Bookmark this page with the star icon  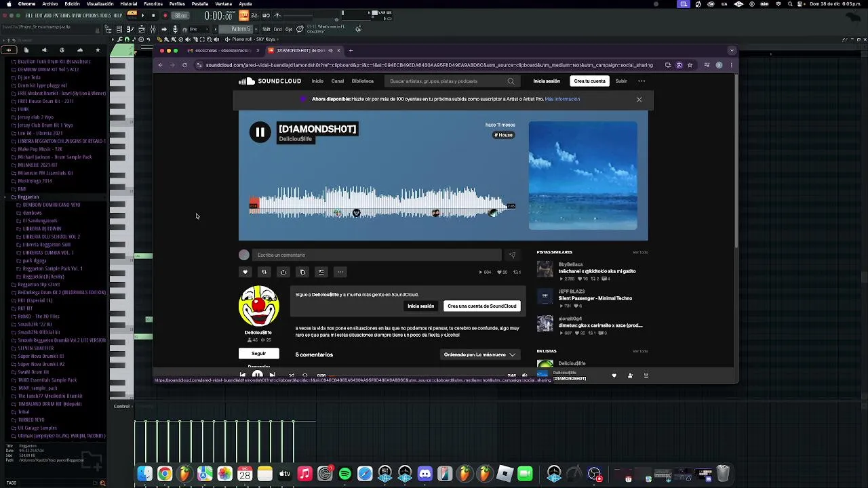point(690,65)
